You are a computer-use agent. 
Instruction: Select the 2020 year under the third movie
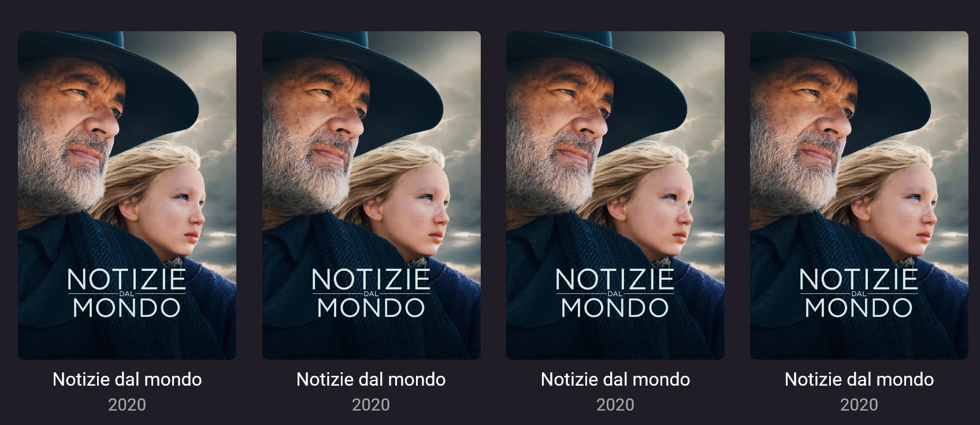tap(615, 405)
